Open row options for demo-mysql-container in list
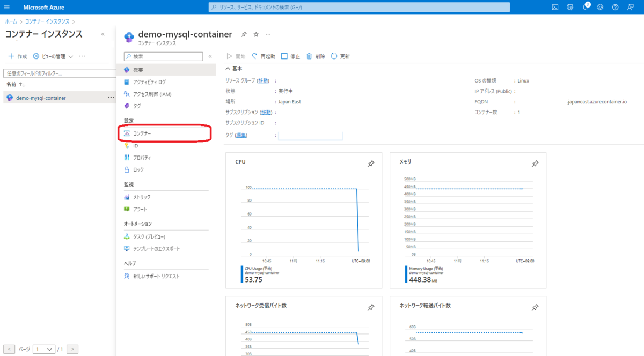Screen dimensions: 644x356 tap(111, 98)
